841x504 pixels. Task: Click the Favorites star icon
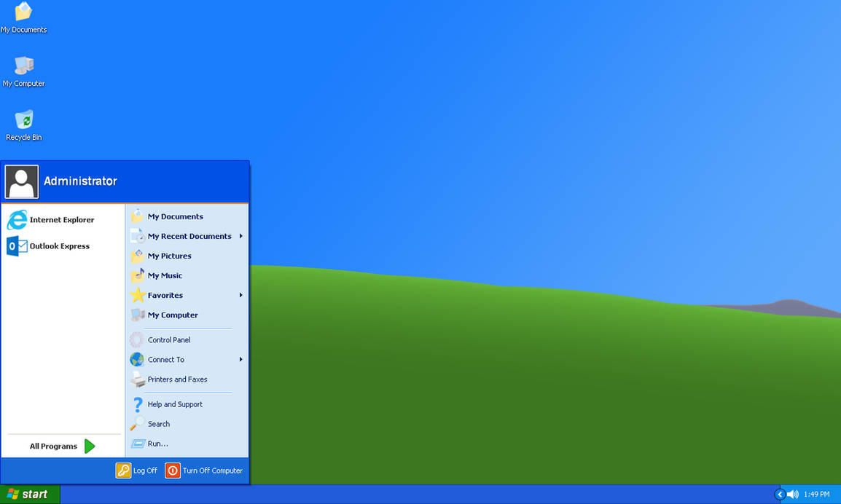pos(137,295)
